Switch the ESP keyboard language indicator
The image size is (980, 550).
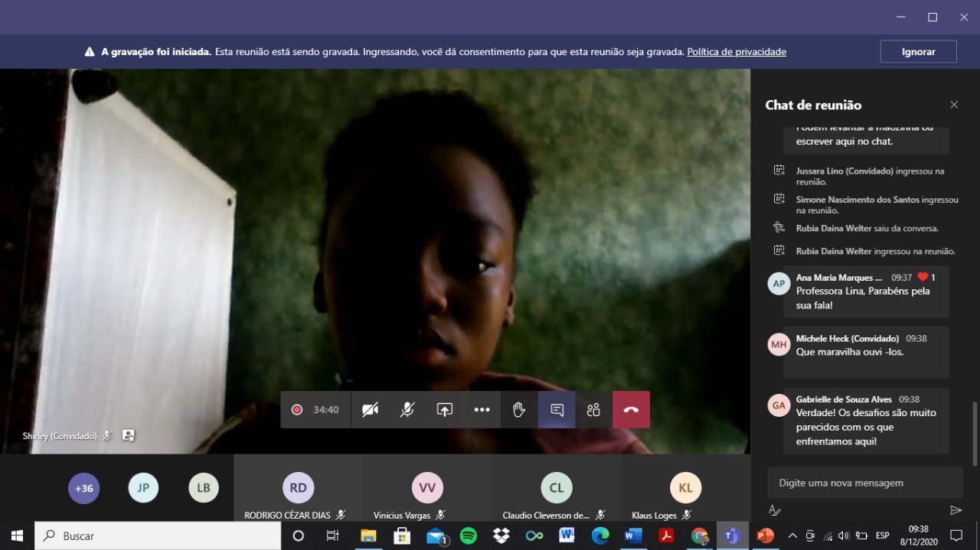(882, 535)
